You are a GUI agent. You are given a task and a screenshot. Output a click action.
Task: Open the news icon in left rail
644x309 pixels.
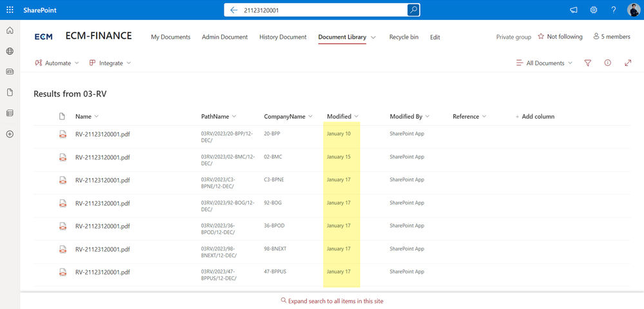(x=10, y=72)
